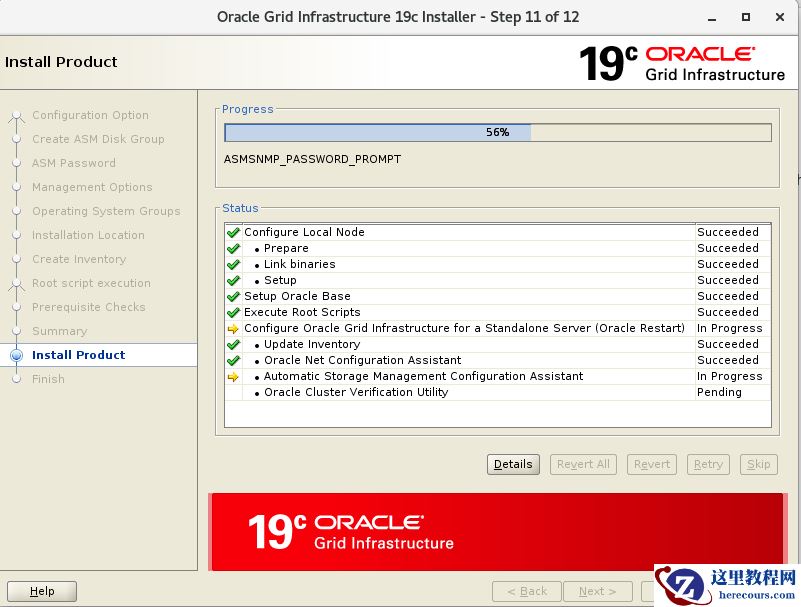Click the yellow arrow beside Automatic Storage Management

point(233,377)
